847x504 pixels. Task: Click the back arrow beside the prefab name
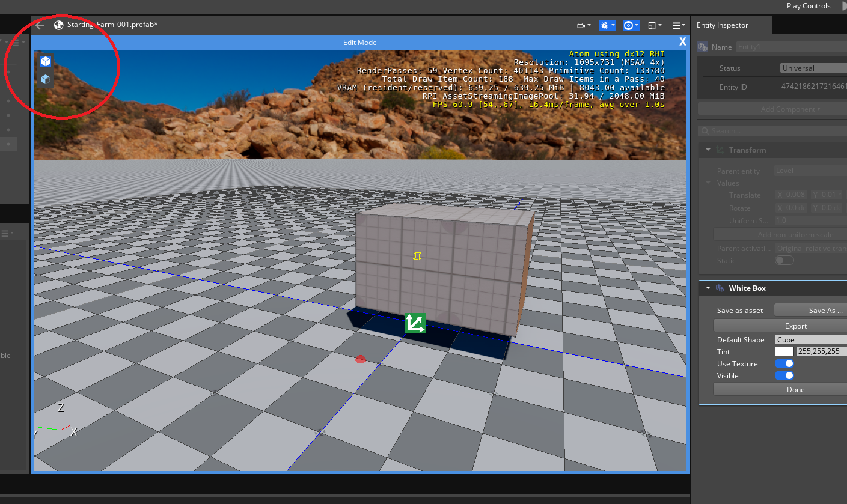tap(39, 25)
